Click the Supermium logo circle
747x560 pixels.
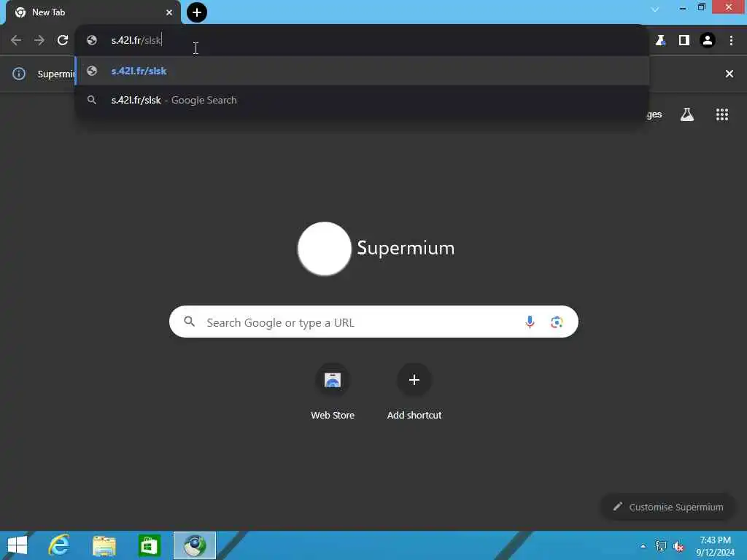pos(325,249)
